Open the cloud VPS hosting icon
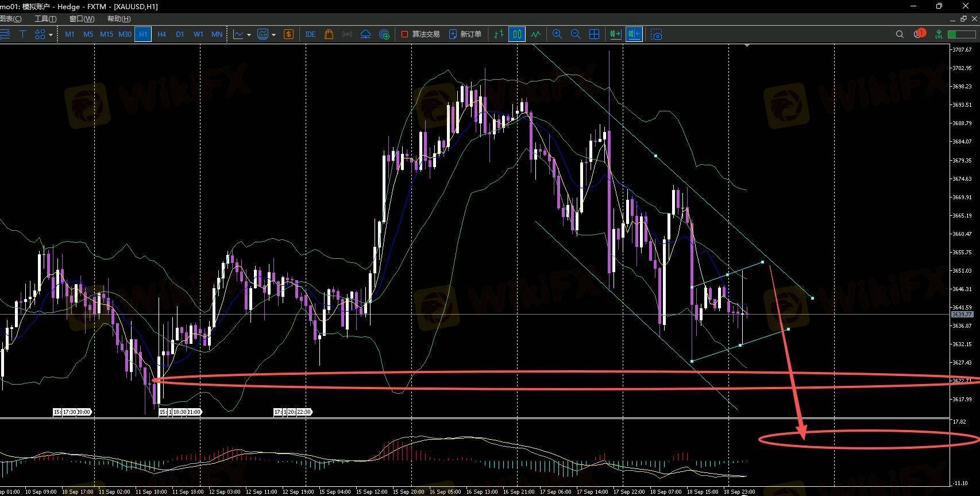This screenshot has height=496, width=980. click(x=365, y=34)
